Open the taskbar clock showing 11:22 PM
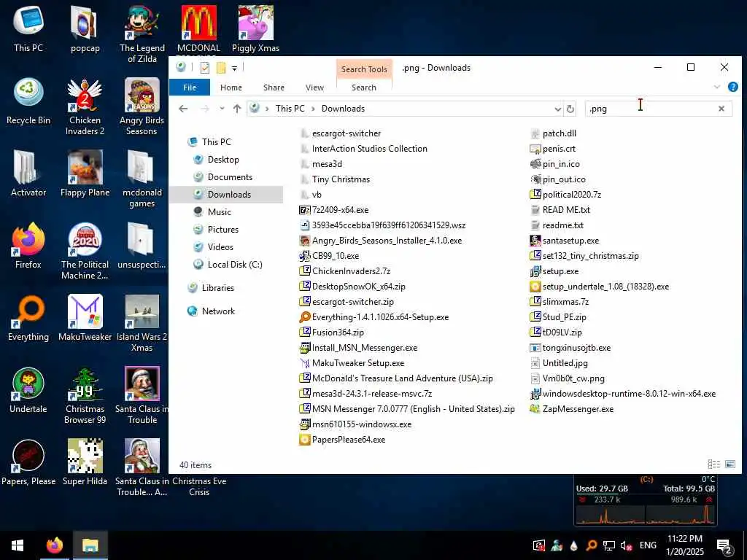747x560 pixels. [684, 545]
